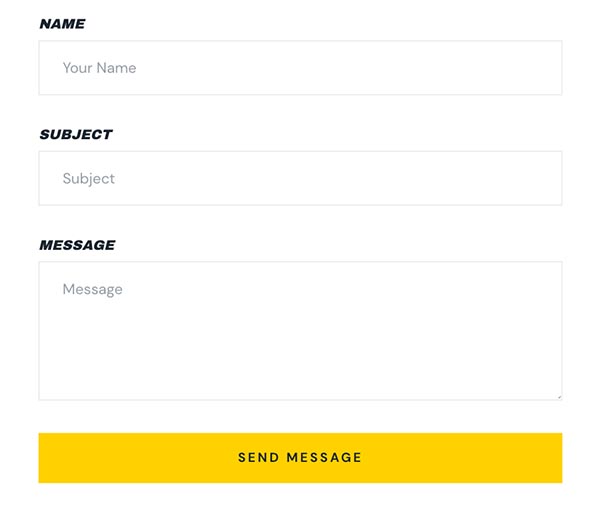600x514 pixels.
Task: Click the 'Message' placeholder text
Action: pyautogui.click(x=92, y=289)
